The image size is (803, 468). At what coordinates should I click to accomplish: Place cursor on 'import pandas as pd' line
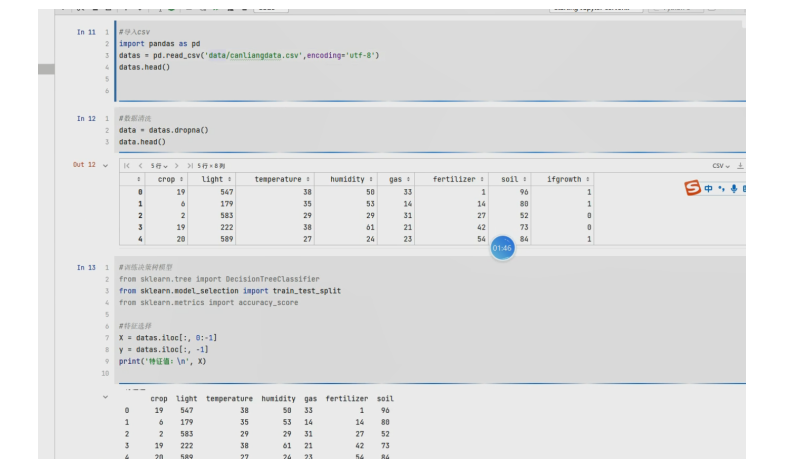(159, 44)
